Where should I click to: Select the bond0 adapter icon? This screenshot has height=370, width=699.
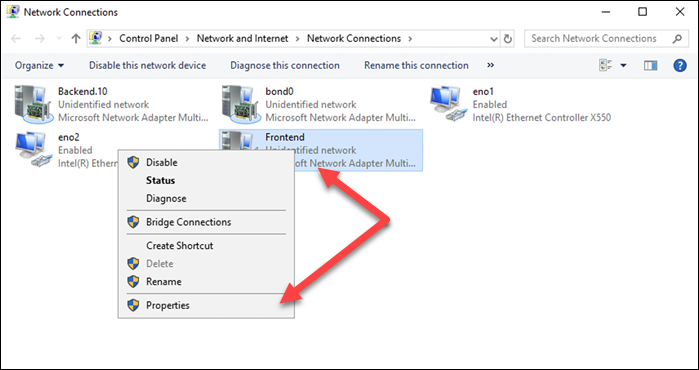(242, 105)
